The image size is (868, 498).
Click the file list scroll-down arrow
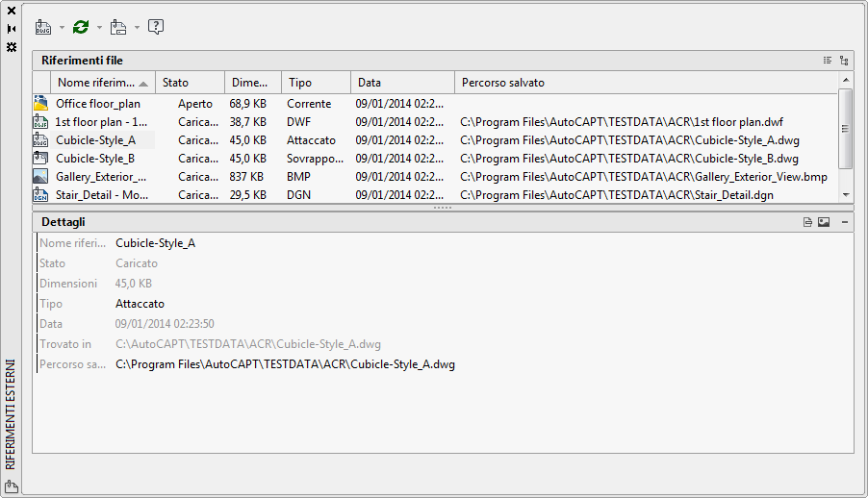[x=846, y=195]
